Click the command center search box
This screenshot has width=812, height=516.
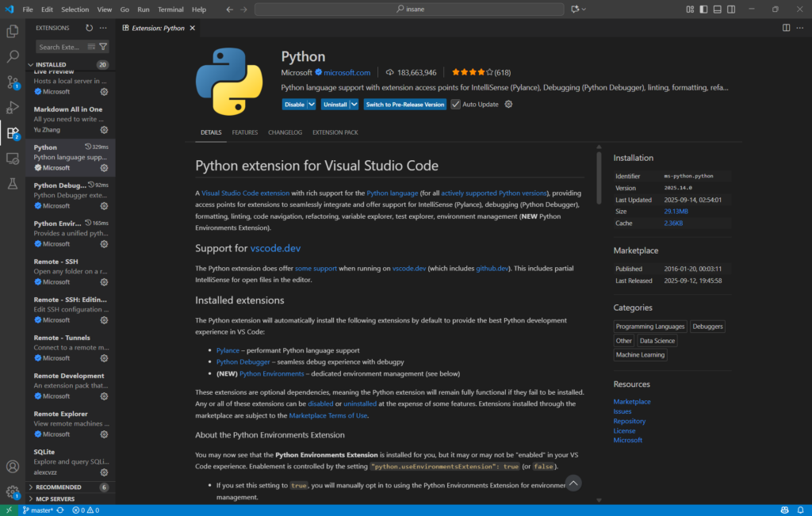pos(409,10)
